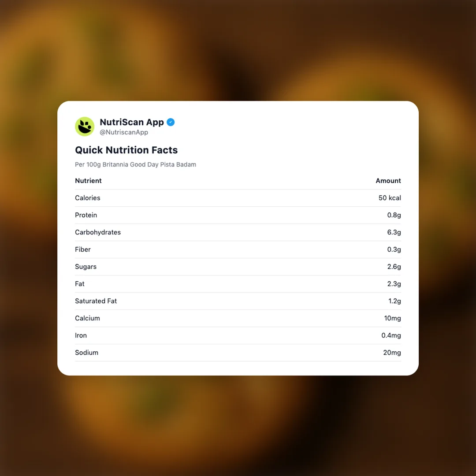Click the NutriScan App leaf avatar icon
Screen dimensions: 476x476
pos(85,126)
